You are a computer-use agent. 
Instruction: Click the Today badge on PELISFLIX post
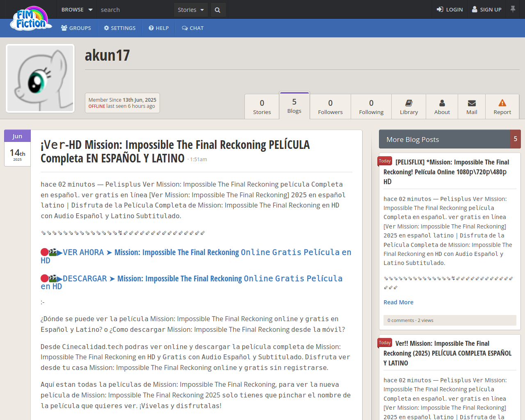tap(385, 161)
